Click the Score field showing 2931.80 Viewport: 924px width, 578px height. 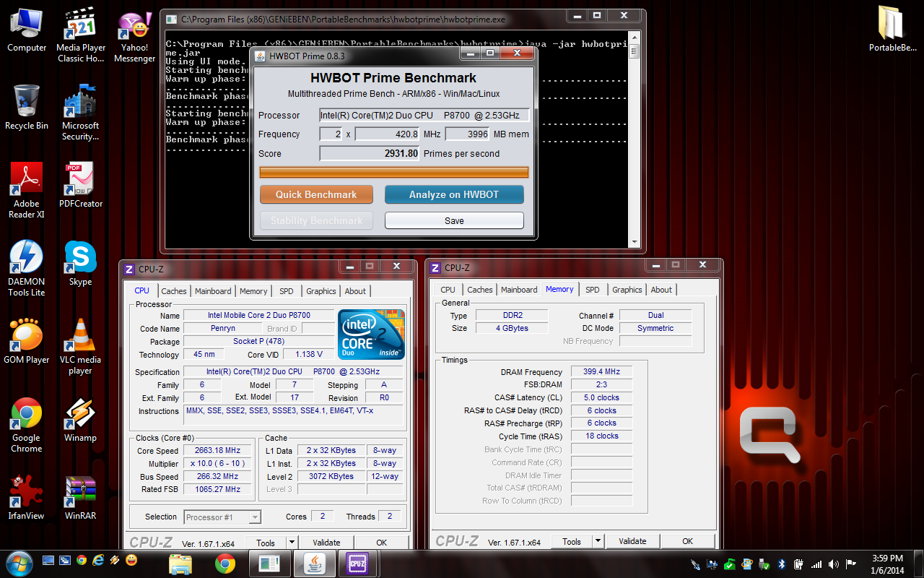(370, 153)
